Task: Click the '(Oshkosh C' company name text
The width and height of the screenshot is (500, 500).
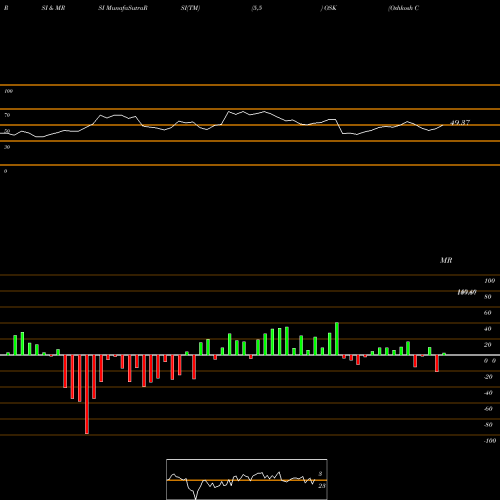Action: (403, 8)
